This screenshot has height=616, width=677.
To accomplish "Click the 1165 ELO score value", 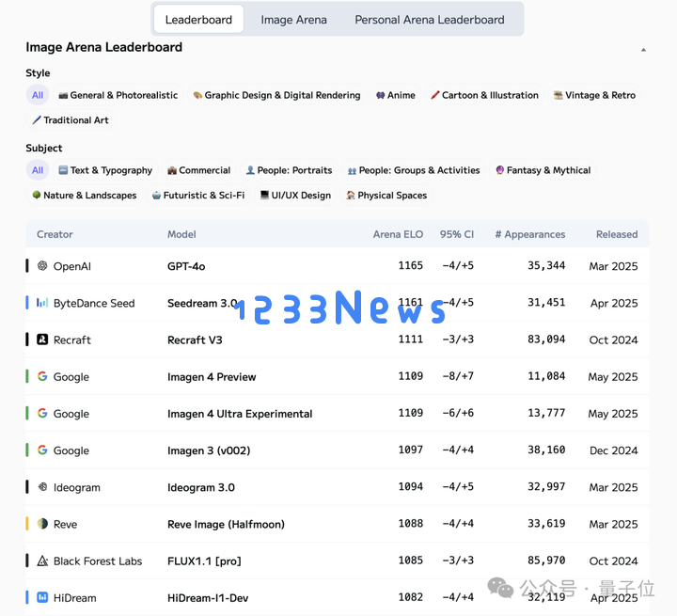I will click(411, 265).
